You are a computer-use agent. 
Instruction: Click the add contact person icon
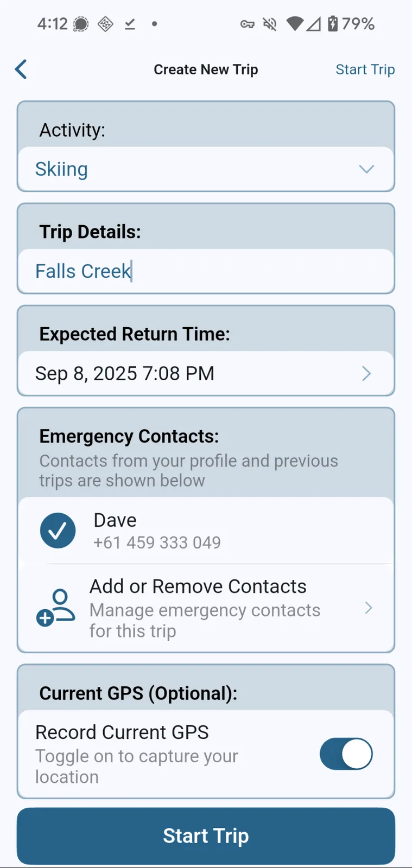[x=55, y=608]
